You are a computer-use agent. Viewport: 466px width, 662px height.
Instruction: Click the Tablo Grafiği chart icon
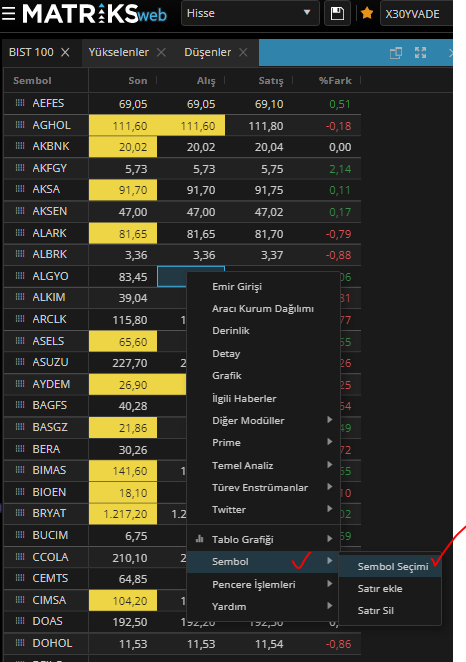pyautogui.click(x=200, y=539)
